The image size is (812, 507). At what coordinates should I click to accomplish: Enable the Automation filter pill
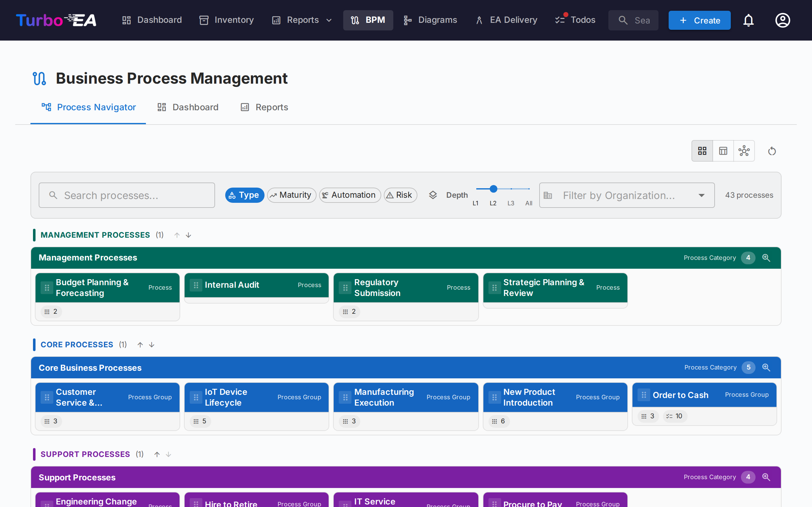coord(350,195)
